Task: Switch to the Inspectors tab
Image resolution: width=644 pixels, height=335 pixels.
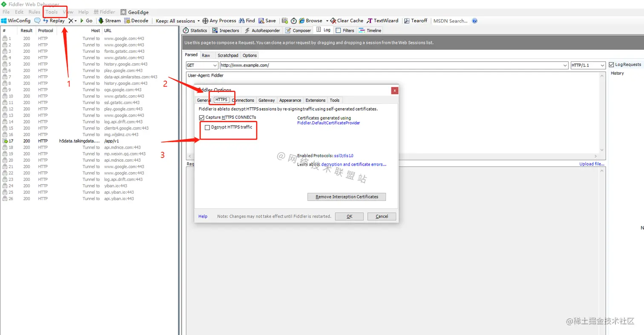Action: (x=226, y=30)
